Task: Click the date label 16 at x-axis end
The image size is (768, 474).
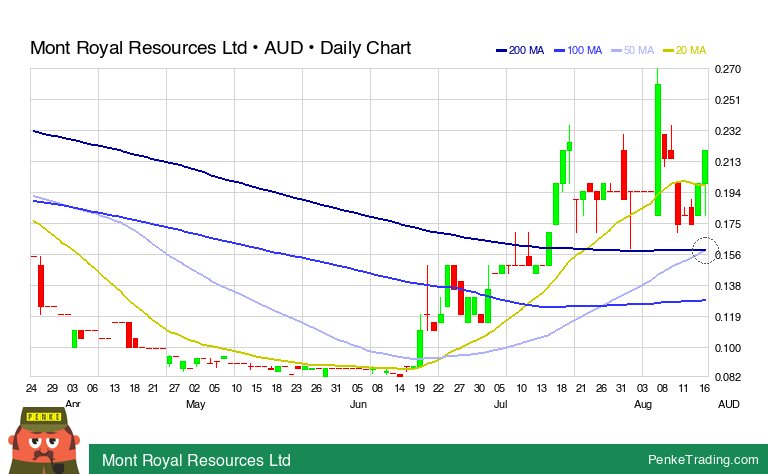Action: pos(704,388)
